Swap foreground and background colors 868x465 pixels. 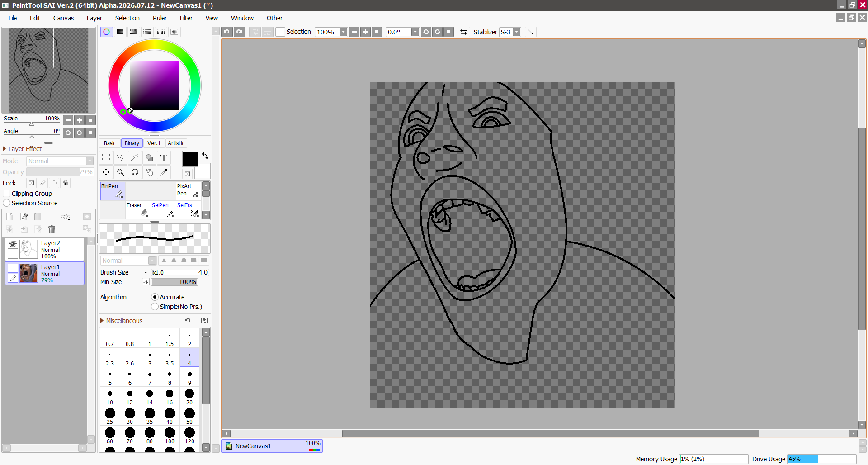point(205,156)
